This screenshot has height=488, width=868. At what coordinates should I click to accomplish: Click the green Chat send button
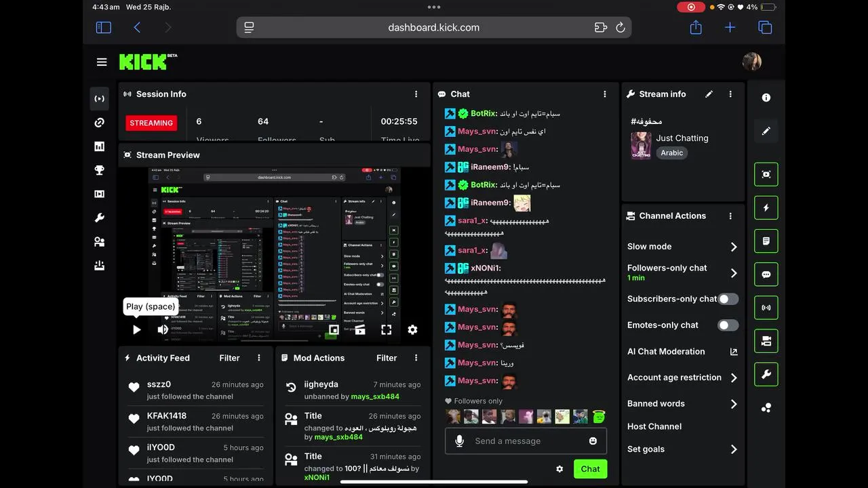[x=590, y=469]
